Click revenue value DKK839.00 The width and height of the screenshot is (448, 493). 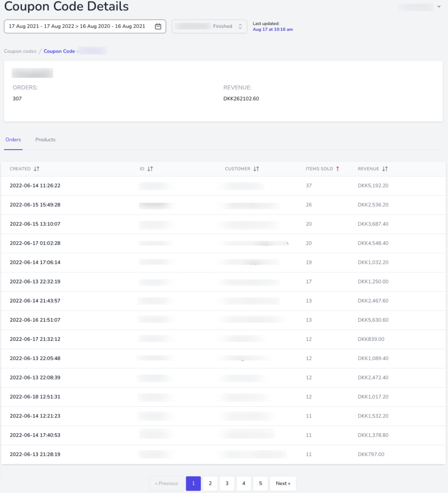(x=371, y=339)
